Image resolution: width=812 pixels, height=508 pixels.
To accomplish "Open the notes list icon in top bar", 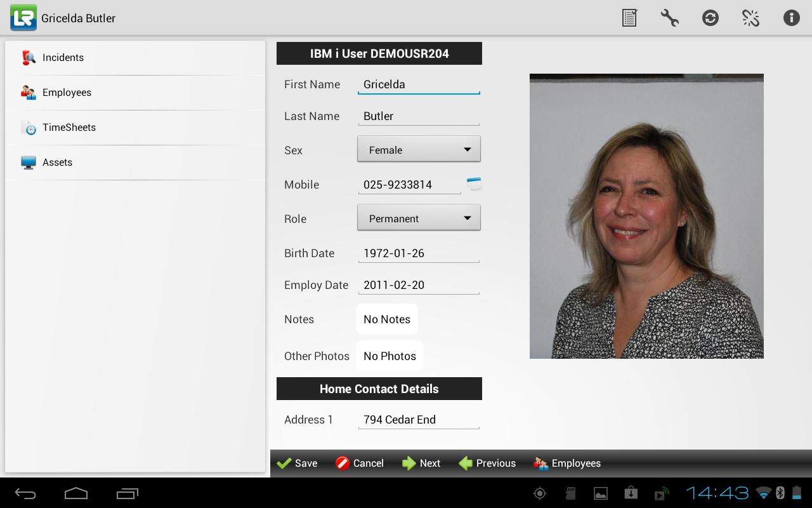I will click(629, 18).
